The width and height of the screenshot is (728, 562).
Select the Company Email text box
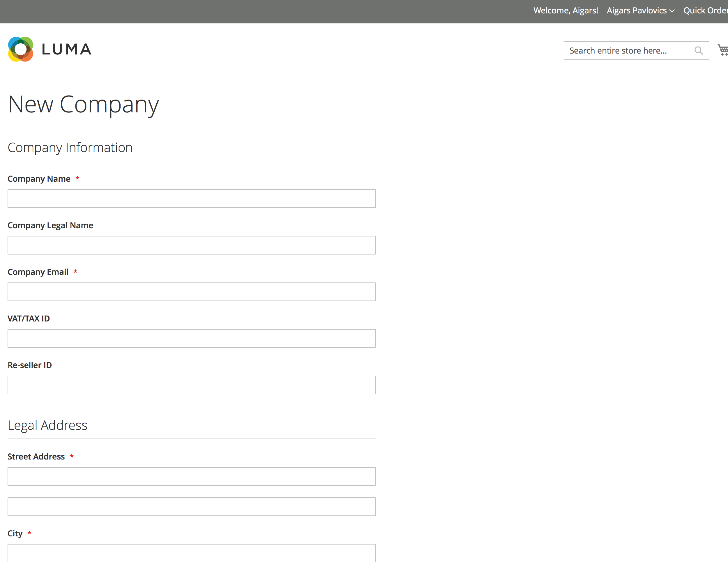(192, 292)
